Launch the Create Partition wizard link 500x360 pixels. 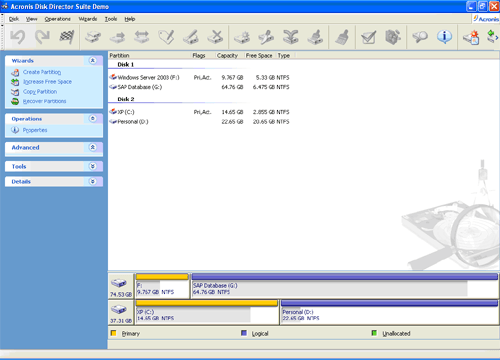click(x=42, y=72)
